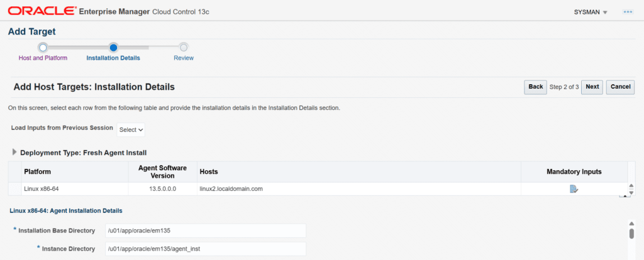Click the Host and Platform step circle
Screen dimensions: 644x260
click(43, 48)
